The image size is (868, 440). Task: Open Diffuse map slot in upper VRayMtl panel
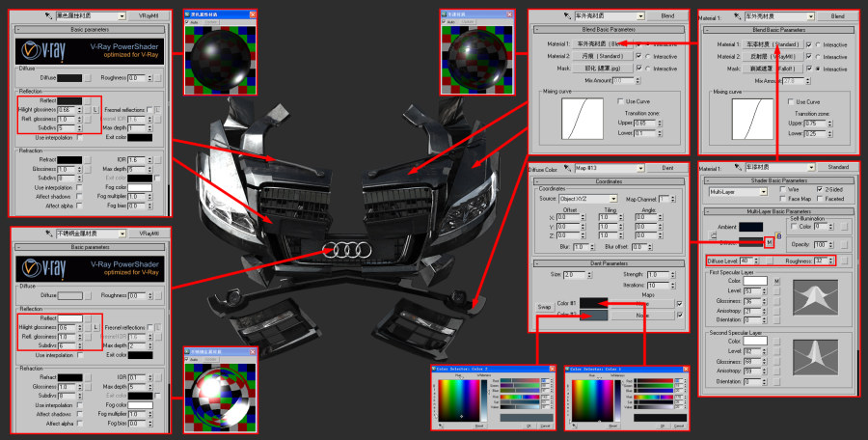[88, 78]
